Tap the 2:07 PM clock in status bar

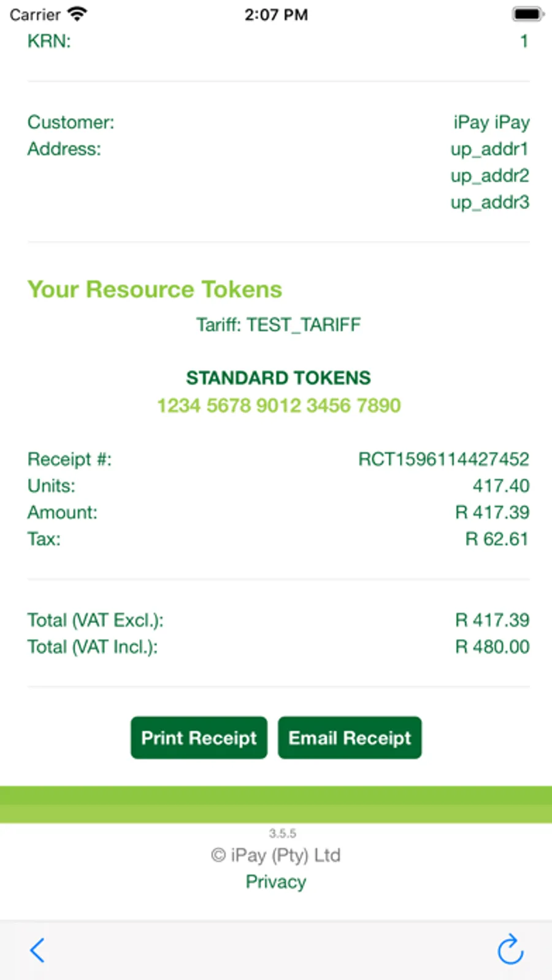(x=276, y=15)
